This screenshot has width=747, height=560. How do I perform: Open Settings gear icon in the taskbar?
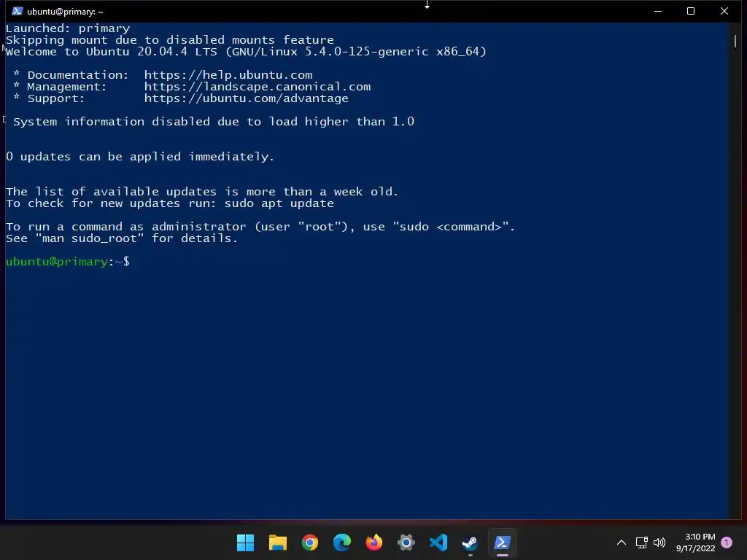pyautogui.click(x=406, y=542)
